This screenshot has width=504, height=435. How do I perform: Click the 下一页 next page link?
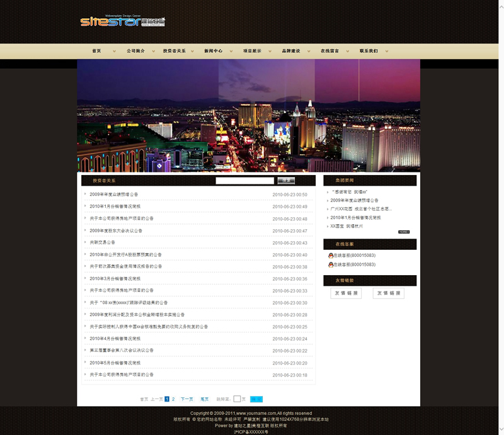187,399
